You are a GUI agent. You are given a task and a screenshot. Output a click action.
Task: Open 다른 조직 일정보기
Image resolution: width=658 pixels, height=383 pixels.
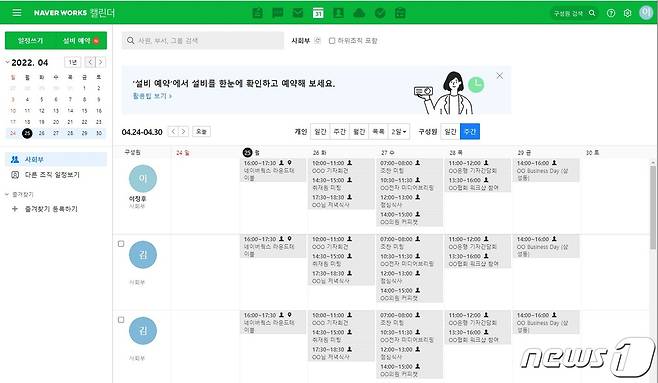click(x=52, y=175)
